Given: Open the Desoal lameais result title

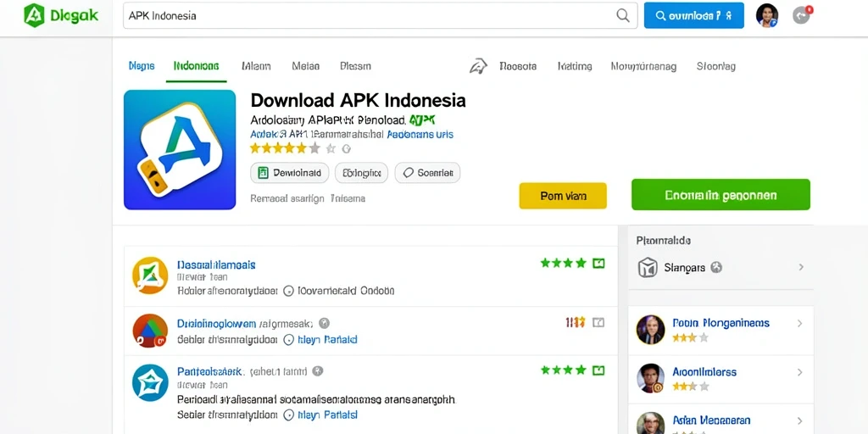Looking at the screenshot, I should coord(216,264).
